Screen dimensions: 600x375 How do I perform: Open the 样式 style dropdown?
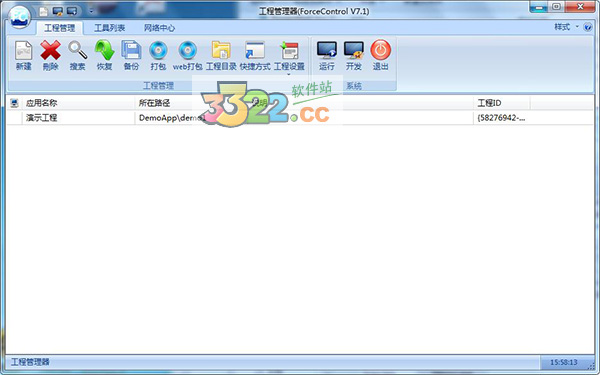click(x=566, y=27)
